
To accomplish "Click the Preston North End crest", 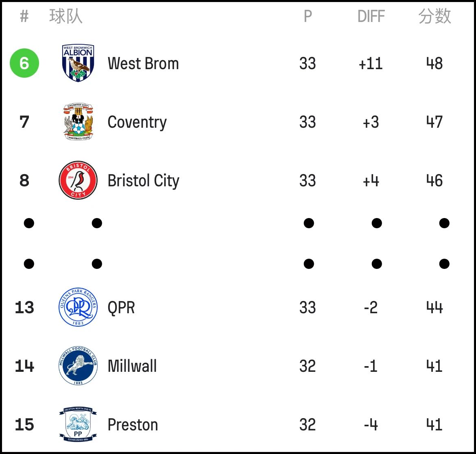I will [78, 424].
